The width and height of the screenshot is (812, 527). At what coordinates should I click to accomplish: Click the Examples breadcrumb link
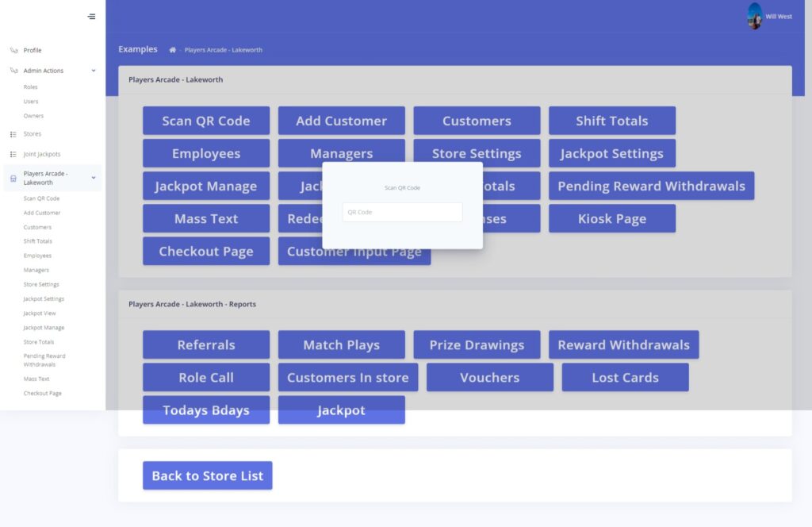(x=137, y=49)
